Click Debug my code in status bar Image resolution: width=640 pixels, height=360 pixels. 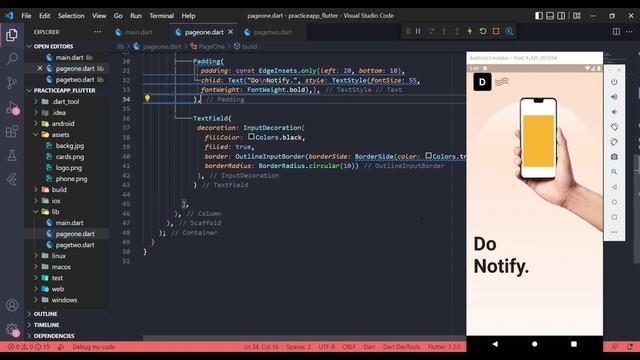[x=93, y=347]
